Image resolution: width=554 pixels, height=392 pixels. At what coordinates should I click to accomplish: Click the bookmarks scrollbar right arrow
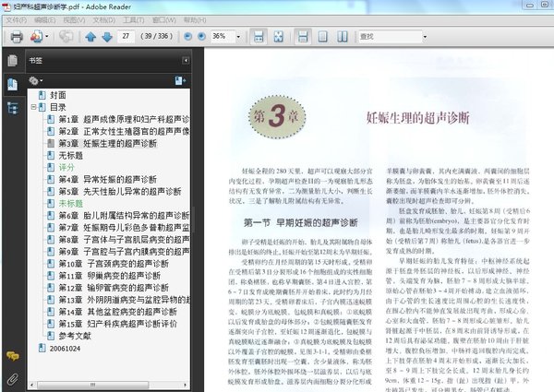186,385
